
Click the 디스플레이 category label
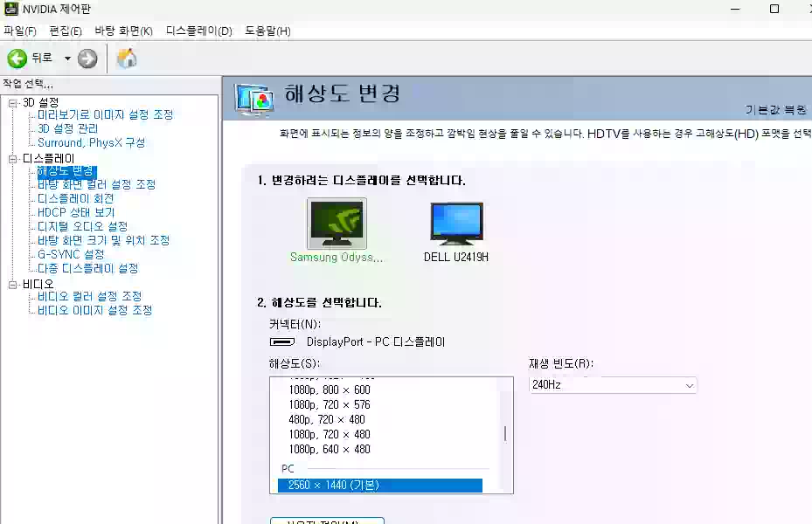[x=49, y=159]
